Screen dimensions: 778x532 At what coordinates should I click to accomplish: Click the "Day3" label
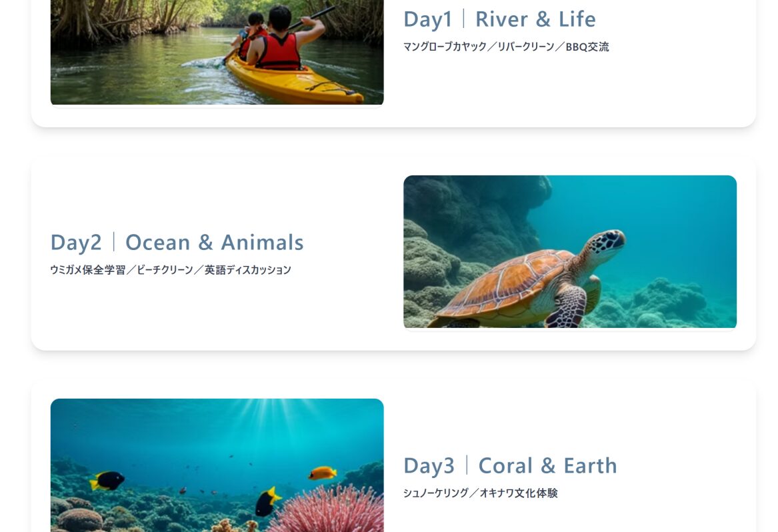(429, 466)
